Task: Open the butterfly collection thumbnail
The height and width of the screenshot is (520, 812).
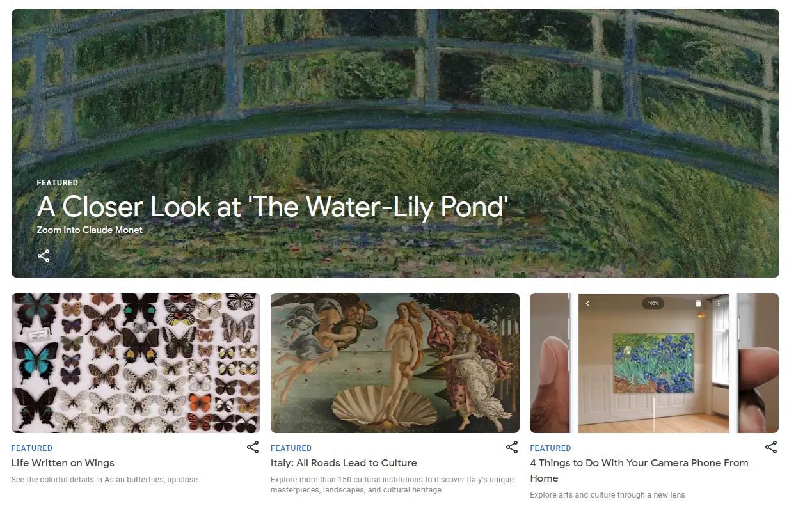Action: [136, 363]
